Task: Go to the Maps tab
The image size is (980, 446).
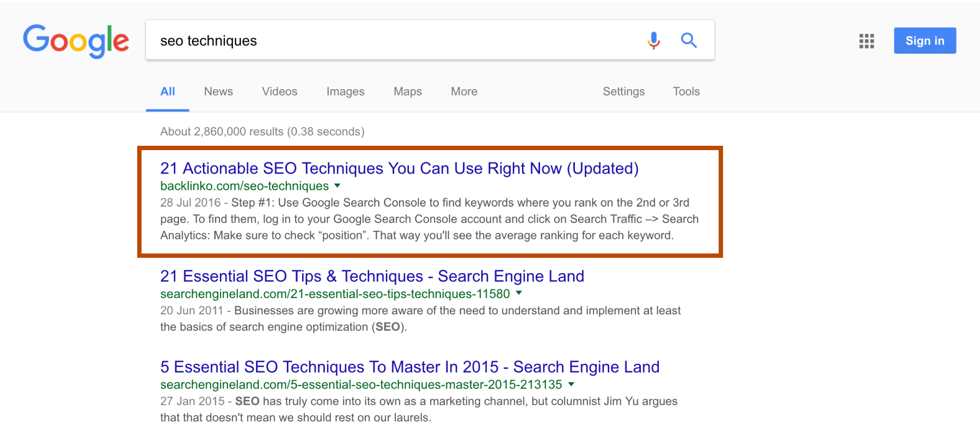Action: coord(407,91)
